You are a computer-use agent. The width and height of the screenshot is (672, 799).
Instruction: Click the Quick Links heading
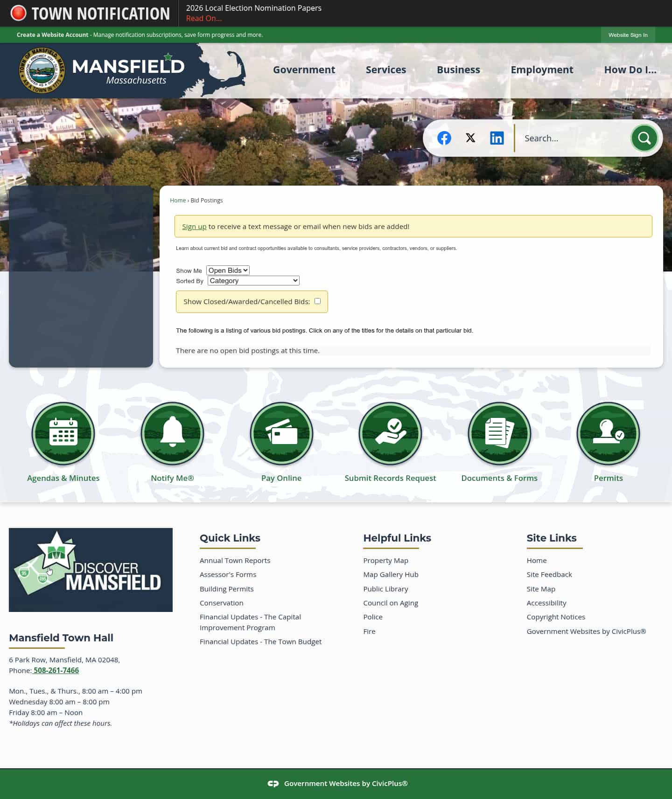(x=230, y=538)
